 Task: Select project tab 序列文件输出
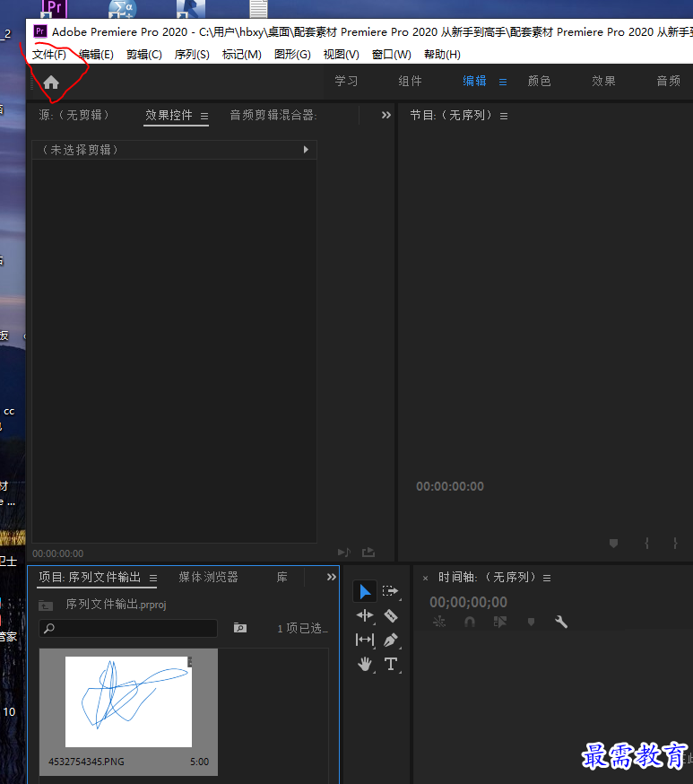click(90, 578)
